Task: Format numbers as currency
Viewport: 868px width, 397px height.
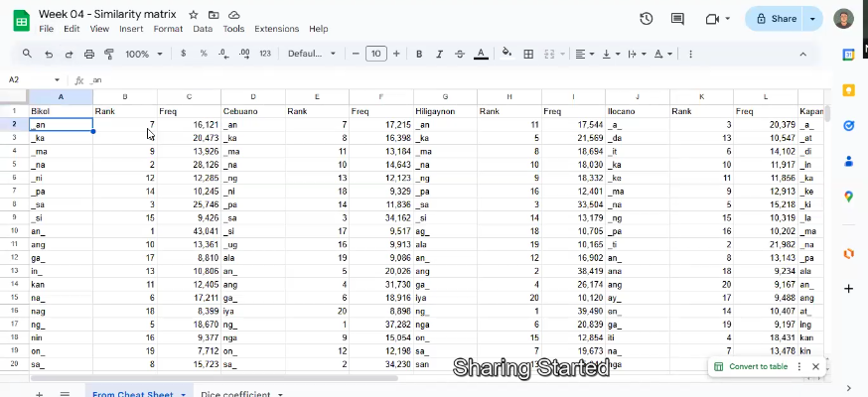Action: (183, 54)
